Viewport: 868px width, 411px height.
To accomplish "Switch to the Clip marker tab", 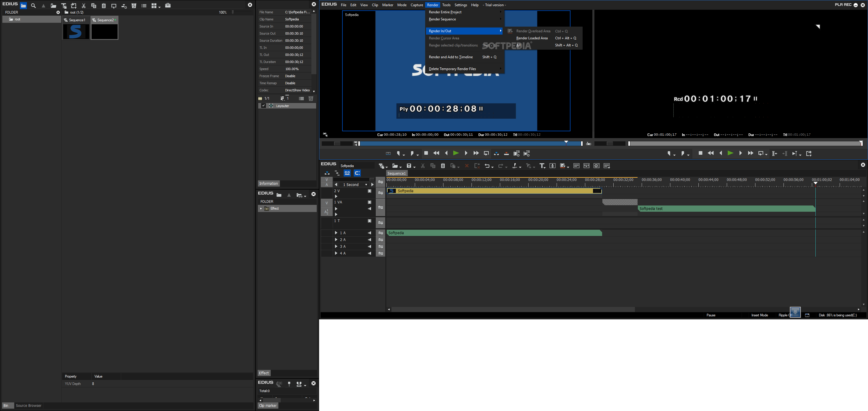I will (x=268, y=406).
